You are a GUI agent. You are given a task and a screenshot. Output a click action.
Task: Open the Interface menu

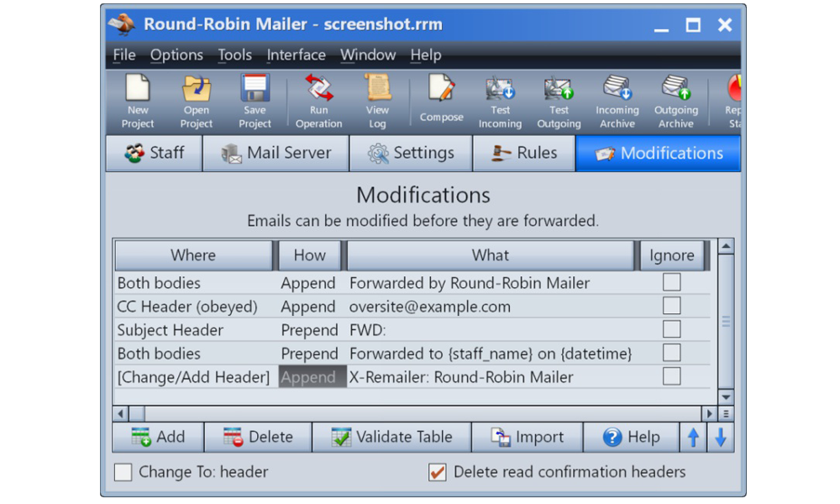pos(296,55)
